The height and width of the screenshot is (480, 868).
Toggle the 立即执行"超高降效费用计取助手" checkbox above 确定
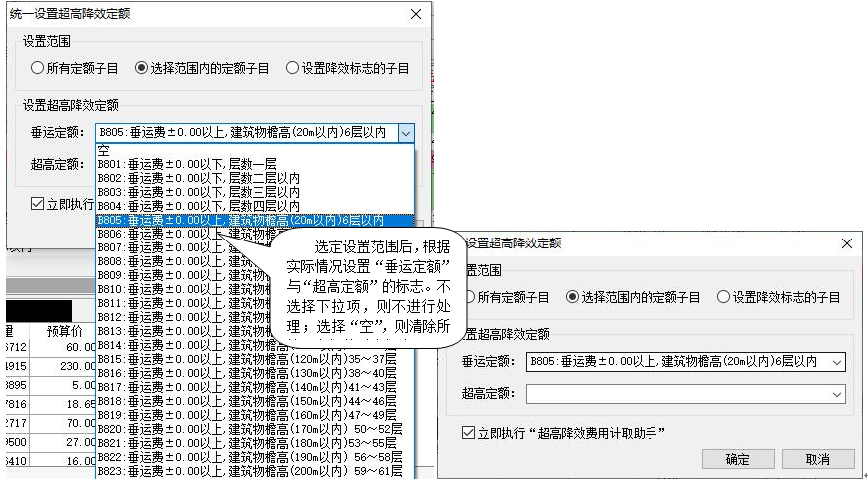pyautogui.click(x=468, y=433)
